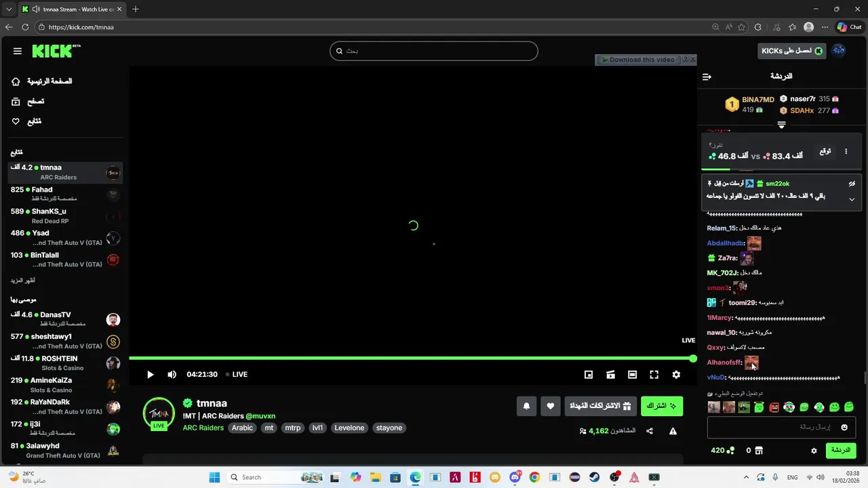The width and height of the screenshot is (868, 488).
Task: Report the stream warning icon
Action: pos(673,431)
